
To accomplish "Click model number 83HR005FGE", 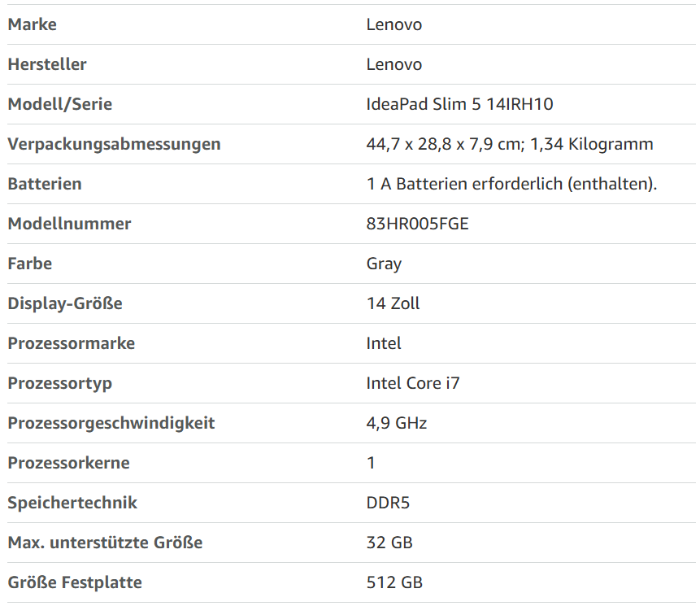I will coord(418,224).
